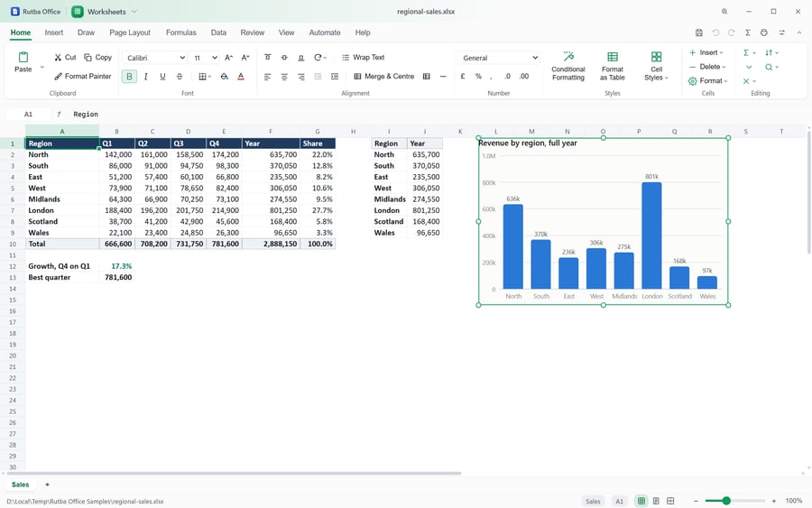Toggle Wrap Text
The width and height of the screenshot is (812, 508).
[x=364, y=58]
